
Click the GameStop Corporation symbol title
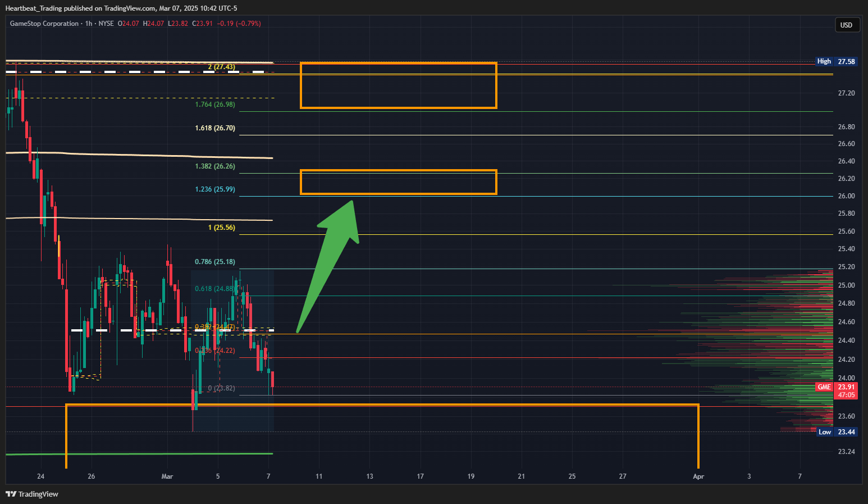tap(44, 24)
